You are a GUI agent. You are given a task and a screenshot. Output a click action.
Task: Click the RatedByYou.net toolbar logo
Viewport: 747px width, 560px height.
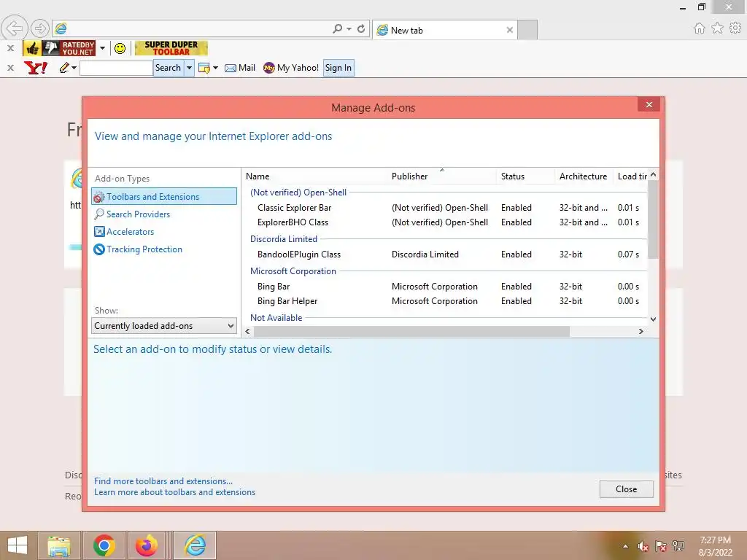point(77,48)
